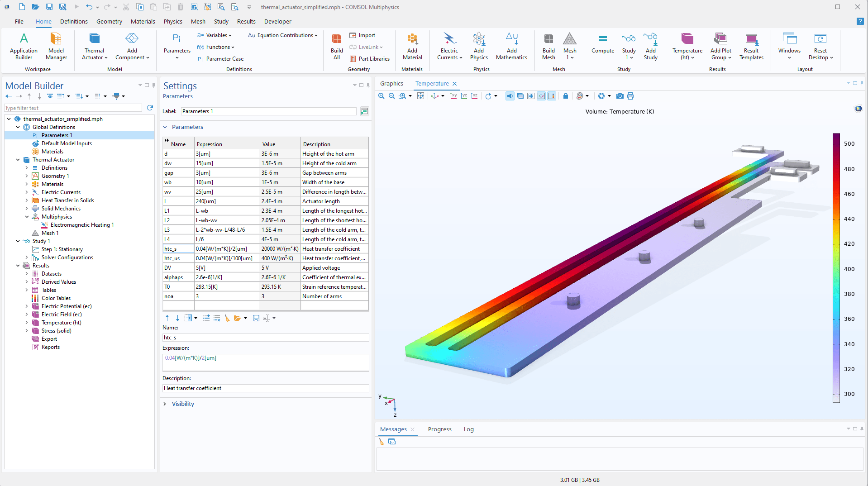Click the temperature color legend bar
The width and height of the screenshot is (868, 486).
point(836,268)
